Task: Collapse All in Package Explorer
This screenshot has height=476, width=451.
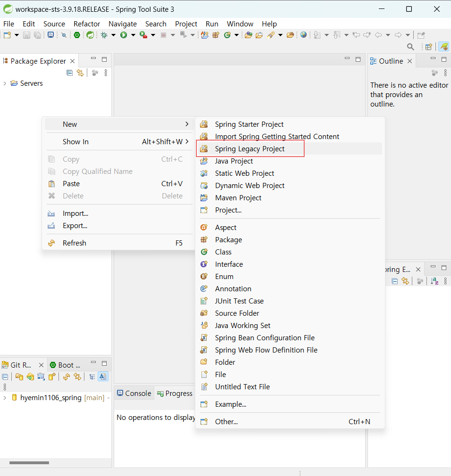Action: pyautogui.click(x=70, y=73)
